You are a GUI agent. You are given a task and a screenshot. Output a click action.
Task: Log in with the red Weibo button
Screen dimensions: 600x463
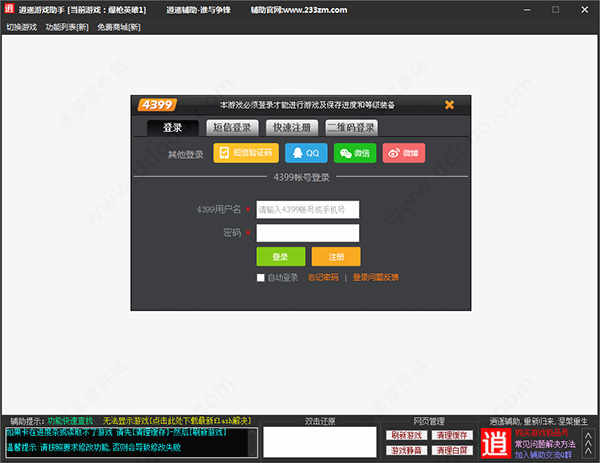click(404, 153)
